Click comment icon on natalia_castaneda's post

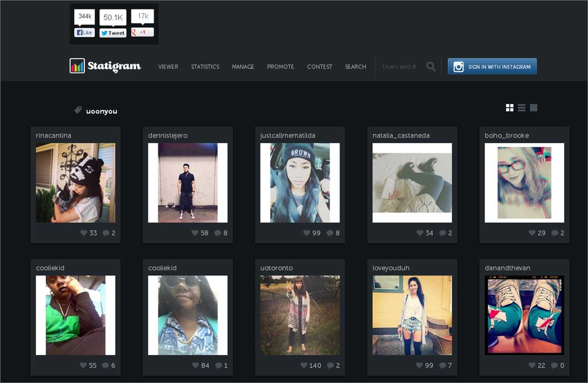click(443, 233)
